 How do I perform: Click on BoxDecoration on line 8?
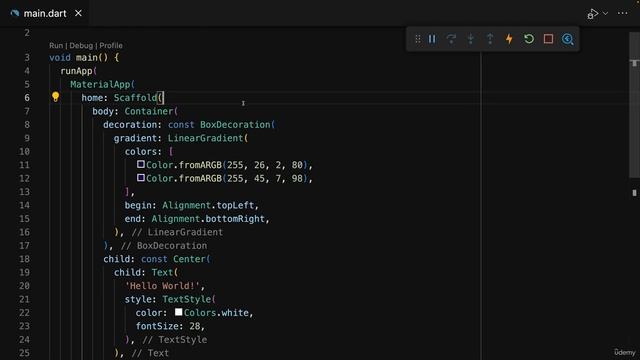[235, 124]
